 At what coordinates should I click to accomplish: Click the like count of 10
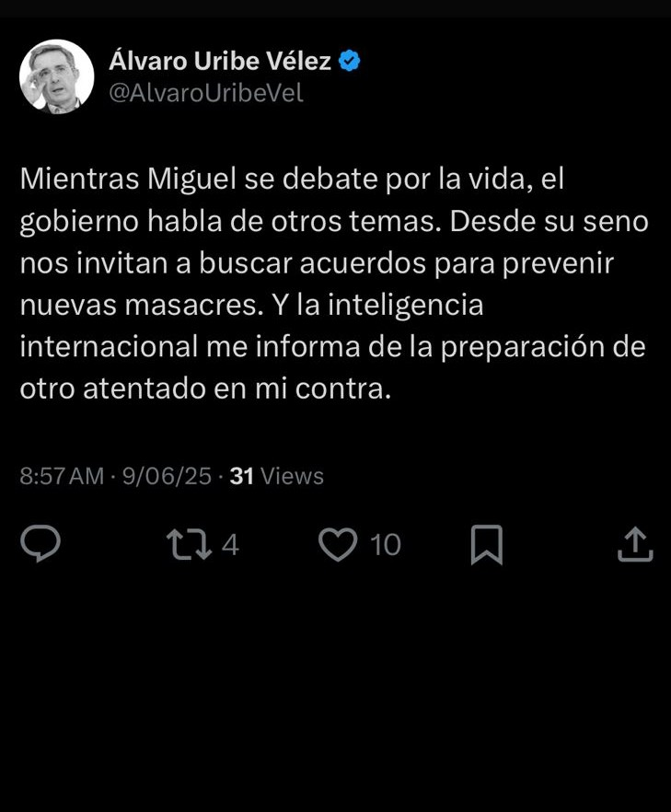386,545
